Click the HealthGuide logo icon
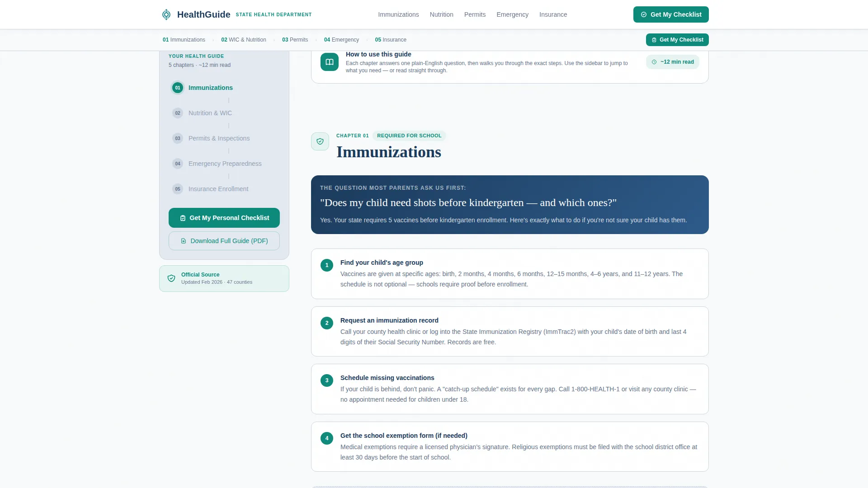Viewport: 868px width, 488px height. click(x=166, y=14)
